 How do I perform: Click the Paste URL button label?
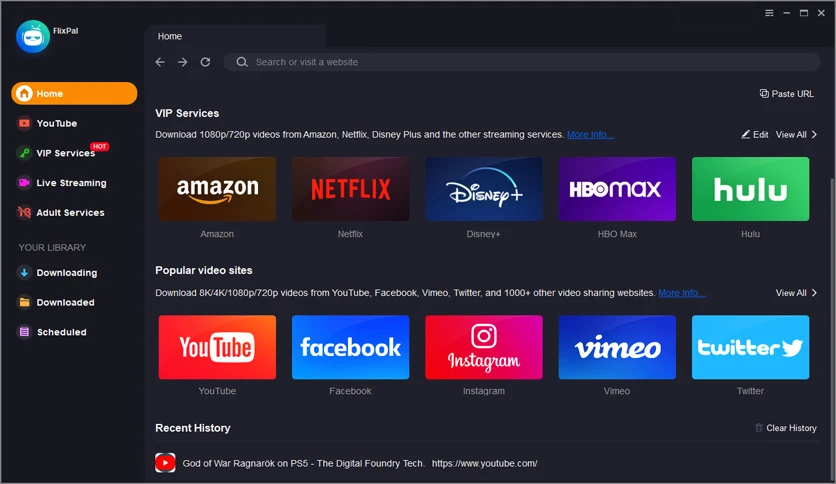coord(792,94)
